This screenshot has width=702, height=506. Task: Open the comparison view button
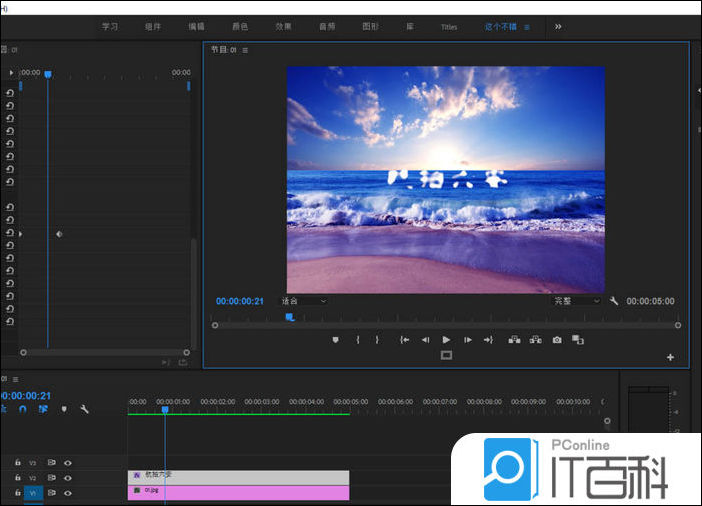pyautogui.click(x=578, y=340)
